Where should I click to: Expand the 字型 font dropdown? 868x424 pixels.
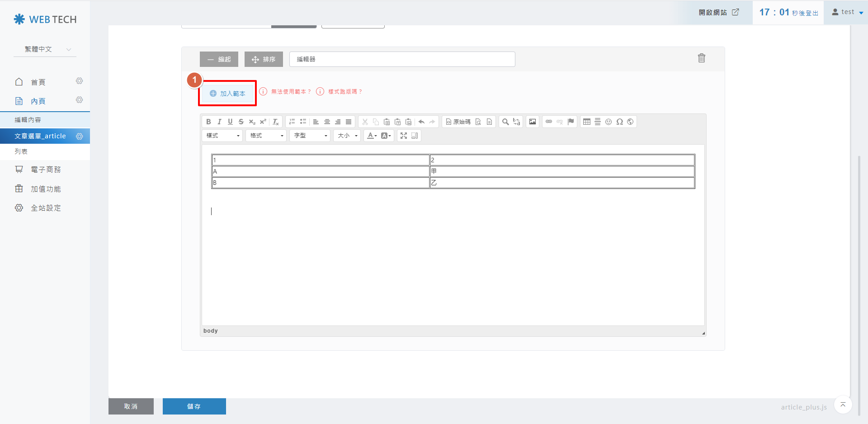point(310,136)
